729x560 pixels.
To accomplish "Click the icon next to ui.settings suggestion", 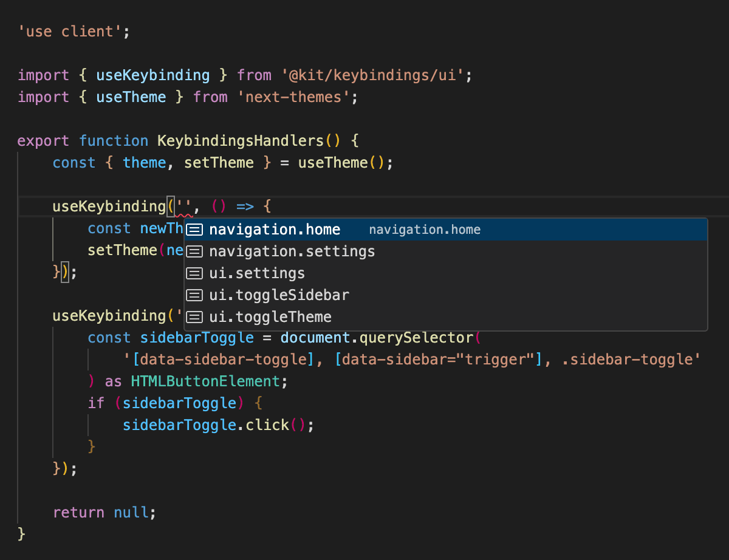I will tap(194, 273).
